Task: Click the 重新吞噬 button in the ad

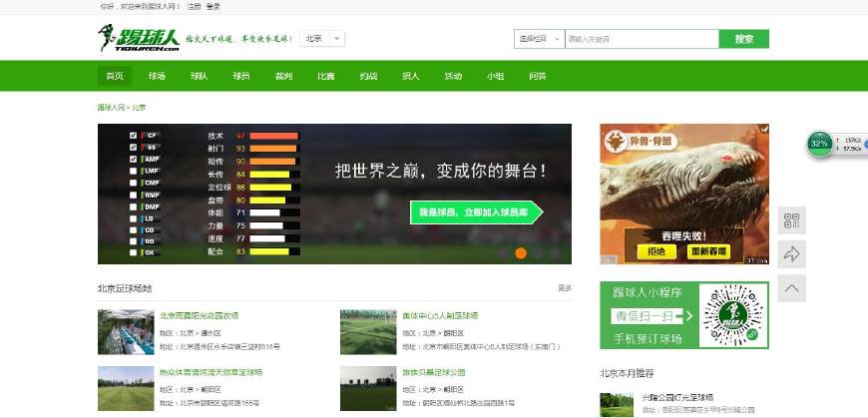Action: coord(708,251)
